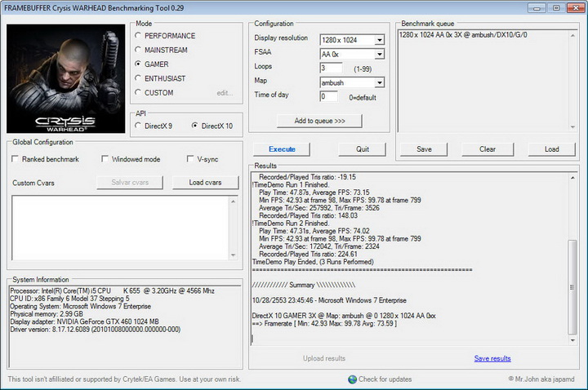Minimize the benchmarking tool window
The image size is (588, 390).
point(537,8)
